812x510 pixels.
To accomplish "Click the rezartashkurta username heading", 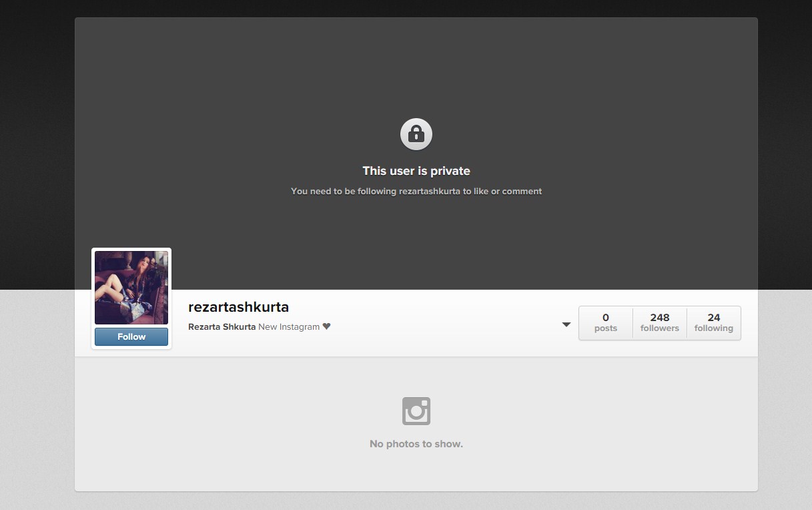I will tap(238, 307).
